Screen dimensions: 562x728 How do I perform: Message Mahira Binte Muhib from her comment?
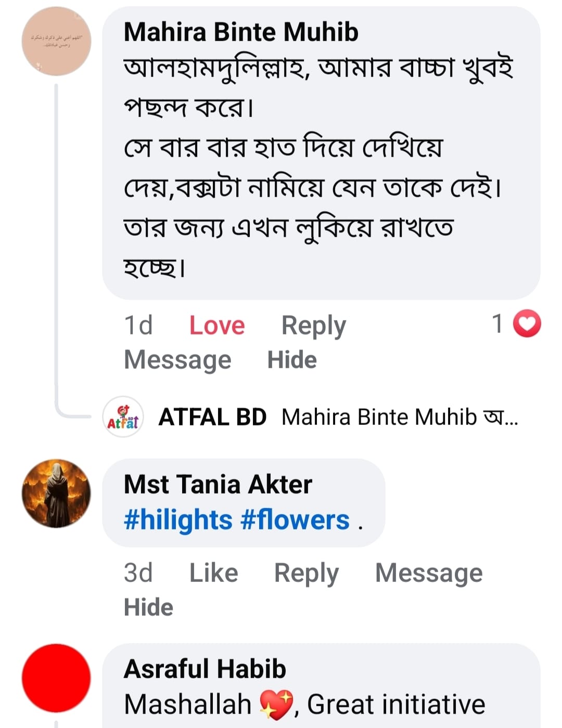click(x=177, y=360)
